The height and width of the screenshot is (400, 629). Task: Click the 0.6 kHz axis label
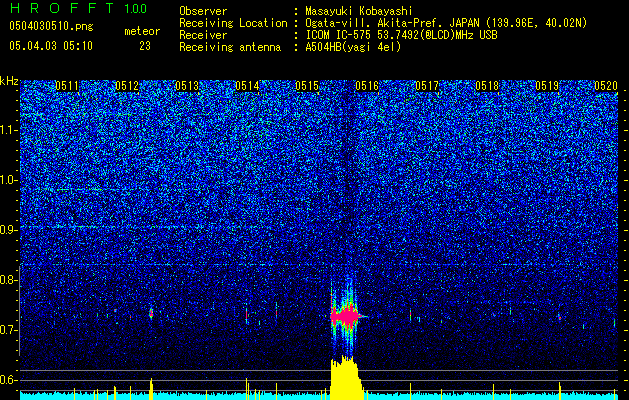coord(9,380)
